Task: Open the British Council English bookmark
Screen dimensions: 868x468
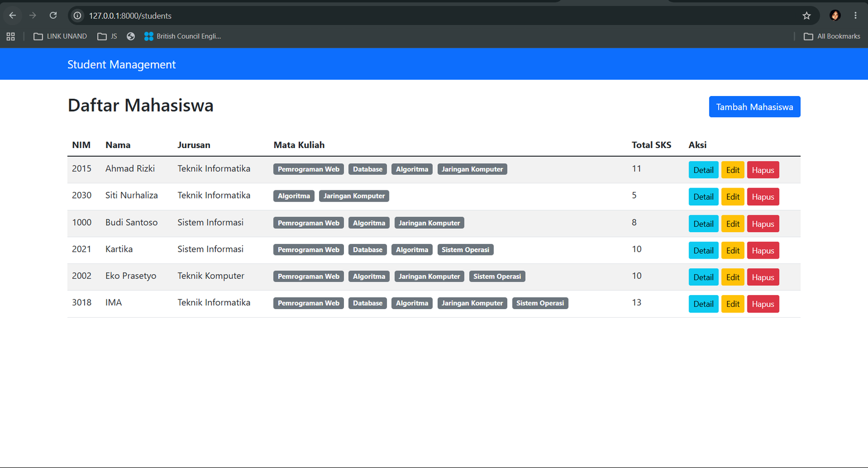Action: (183, 36)
